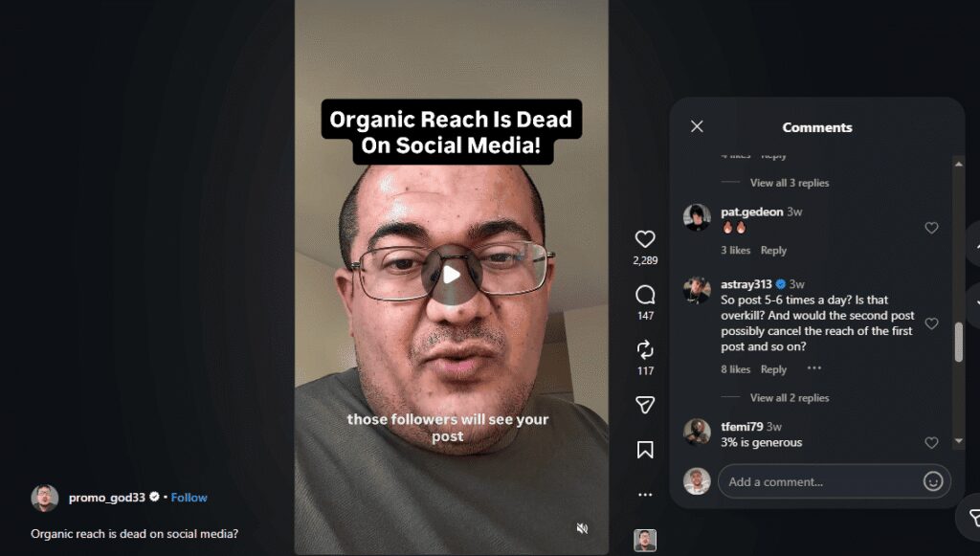The image size is (980, 556).
Task: Like tfemi79's comment
Action: click(931, 443)
